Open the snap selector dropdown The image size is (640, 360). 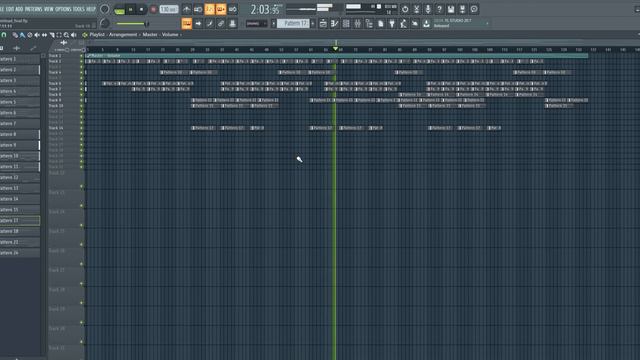[256, 24]
